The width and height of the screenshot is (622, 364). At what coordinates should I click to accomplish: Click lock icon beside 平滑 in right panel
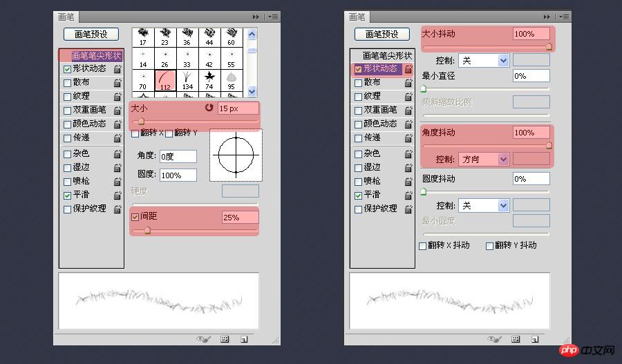[408, 195]
